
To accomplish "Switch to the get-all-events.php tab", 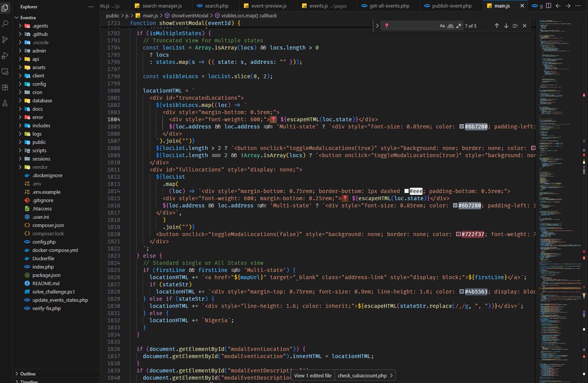I will 388,6.
